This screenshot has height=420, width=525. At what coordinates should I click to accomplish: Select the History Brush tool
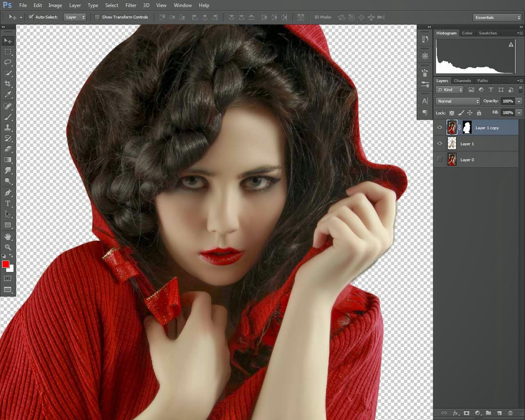coord(8,138)
